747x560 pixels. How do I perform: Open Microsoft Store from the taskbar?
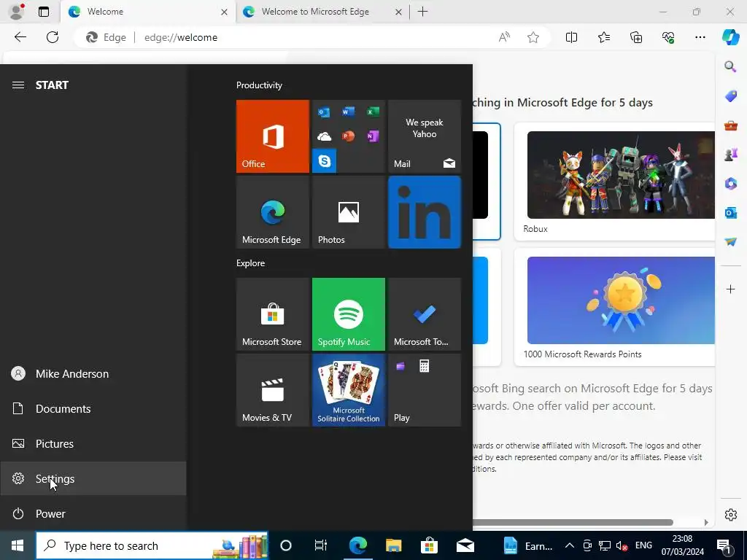[x=429, y=545]
